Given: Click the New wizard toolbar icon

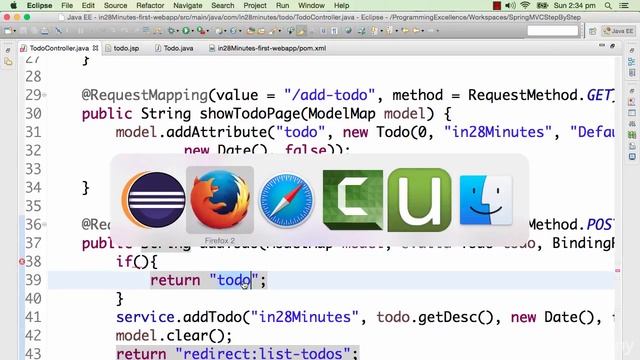Looking at the screenshot, I should pyautogui.click(x=8, y=31).
